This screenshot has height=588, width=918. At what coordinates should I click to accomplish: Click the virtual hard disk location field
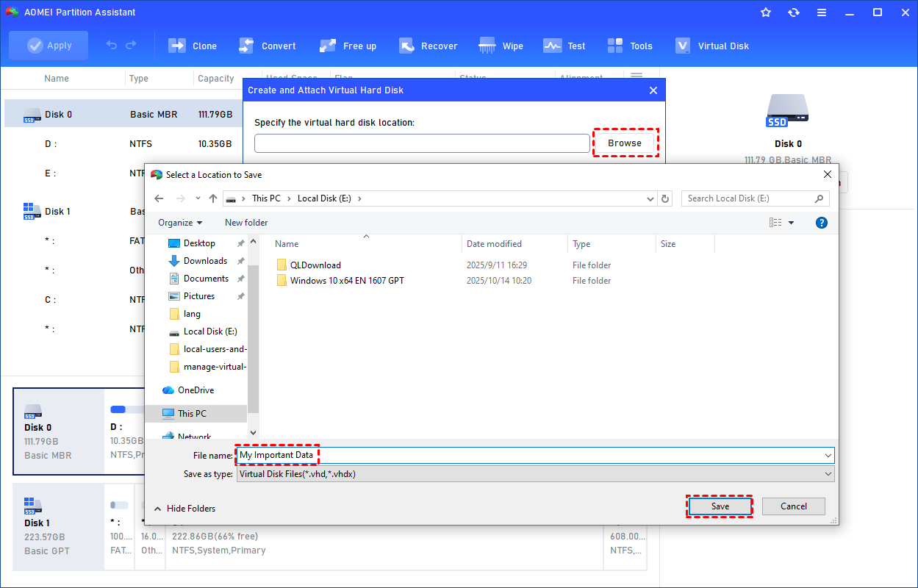[x=422, y=143]
